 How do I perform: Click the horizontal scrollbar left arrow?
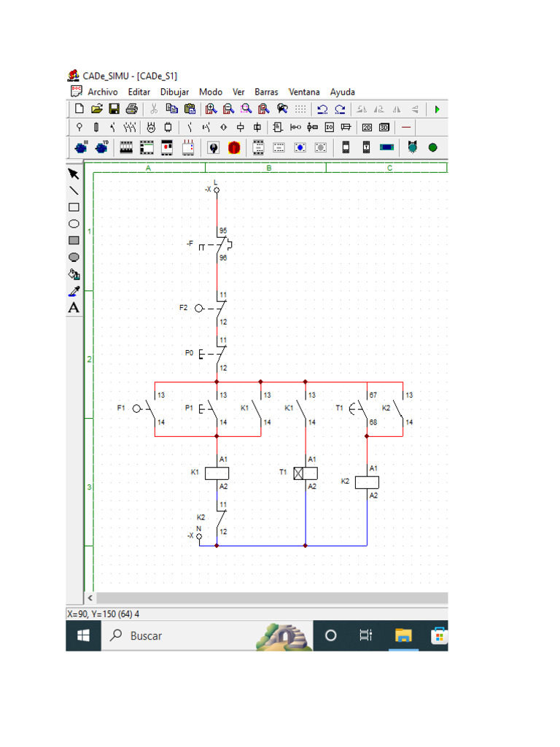(90, 597)
